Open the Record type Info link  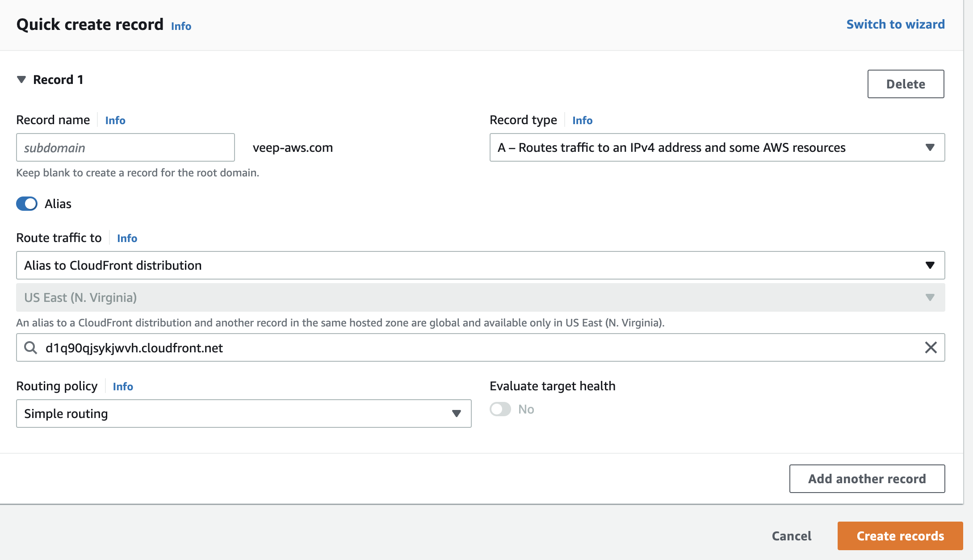coord(582,120)
